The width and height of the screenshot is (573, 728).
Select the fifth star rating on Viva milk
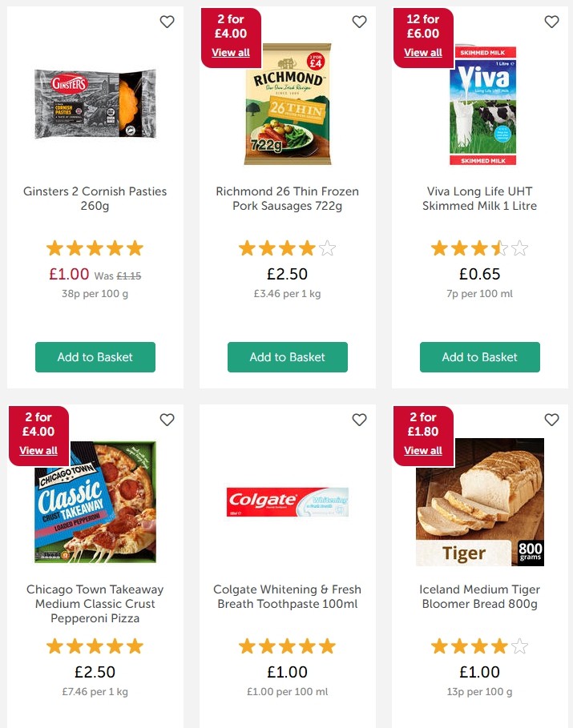[x=519, y=248]
